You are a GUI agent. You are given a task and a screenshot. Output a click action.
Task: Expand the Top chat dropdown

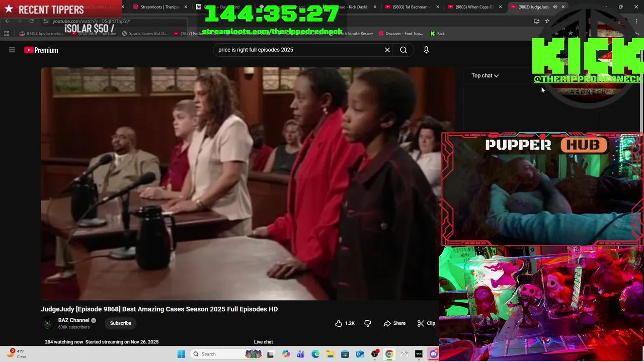tap(485, 75)
